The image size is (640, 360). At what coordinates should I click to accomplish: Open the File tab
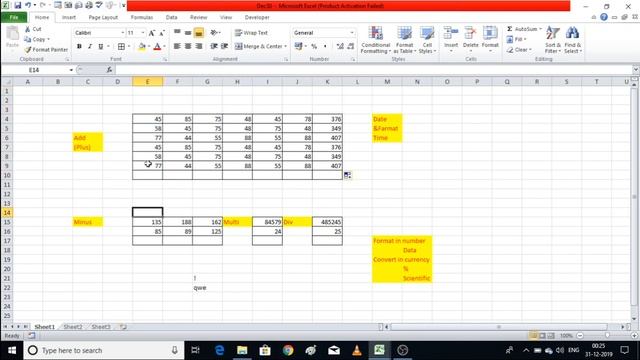pos(14,18)
